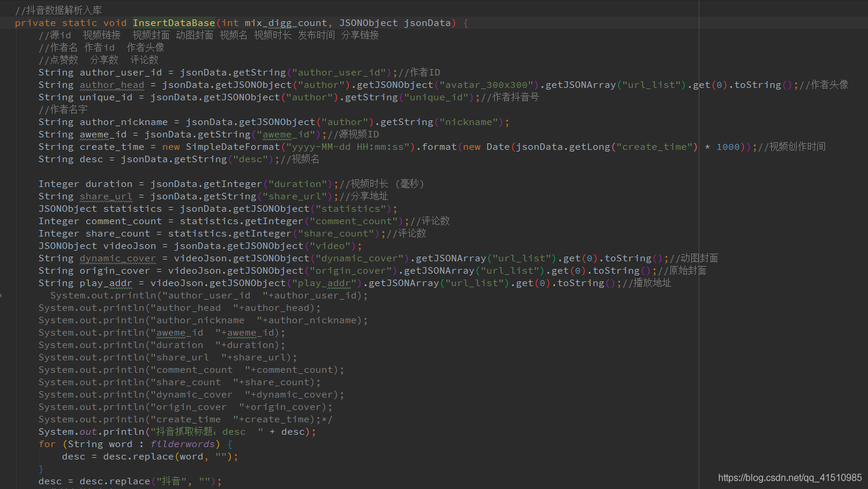Click the 'for' loop keyword
The height and width of the screenshot is (489, 868).
[x=47, y=444]
